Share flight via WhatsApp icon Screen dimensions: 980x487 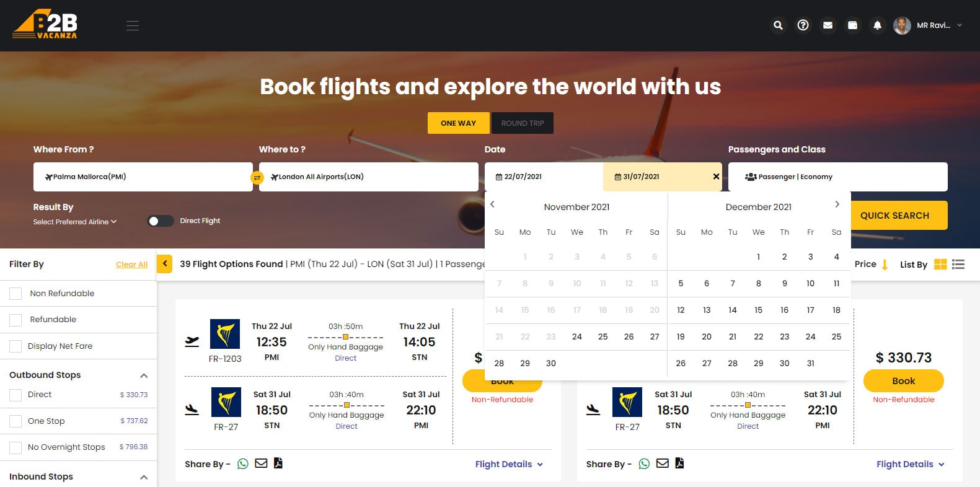[243, 463]
